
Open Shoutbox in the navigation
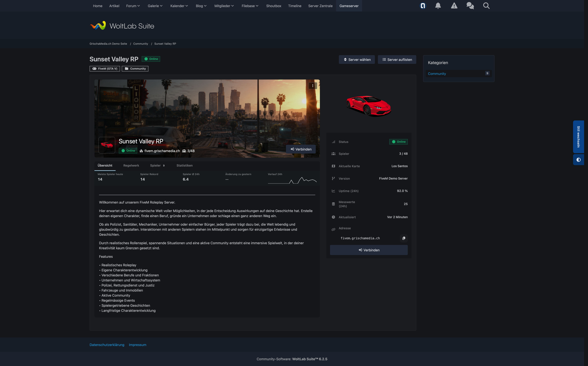[274, 6]
